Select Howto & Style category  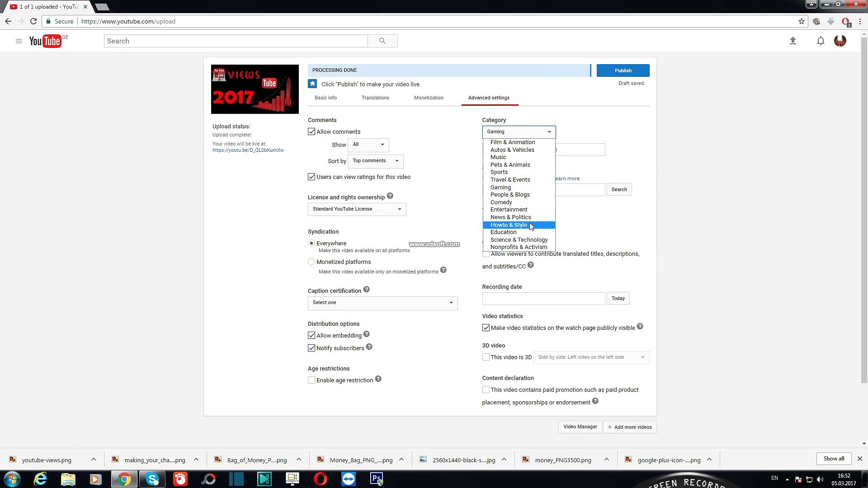(509, 225)
